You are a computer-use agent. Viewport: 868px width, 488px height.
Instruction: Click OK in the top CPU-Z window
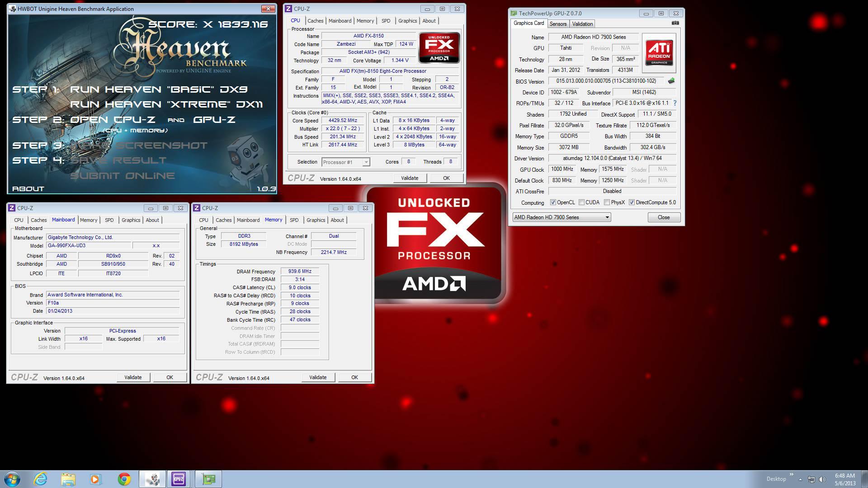pyautogui.click(x=446, y=178)
